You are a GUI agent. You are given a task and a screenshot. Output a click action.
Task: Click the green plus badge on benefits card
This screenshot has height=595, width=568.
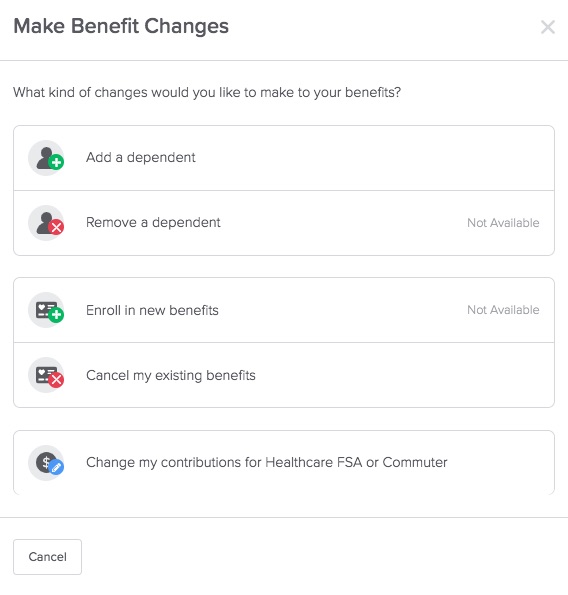(x=56, y=315)
